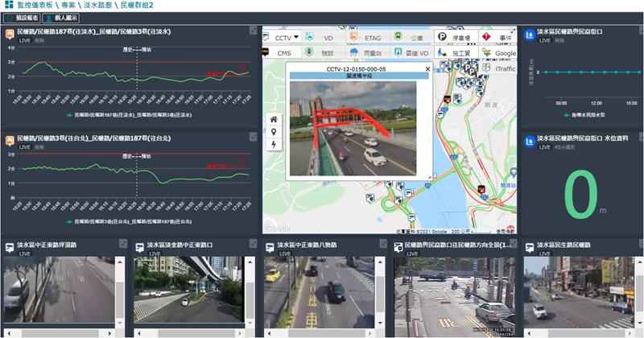Close the CCTV-12-0150-000-05 camera popup
This screenshot has width=644, height=338.
pyautogui.click(x=427, y=69)
